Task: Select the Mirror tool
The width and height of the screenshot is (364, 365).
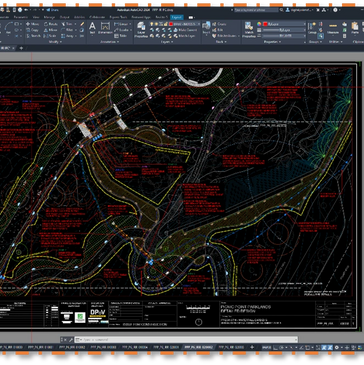Action: point(51,30)
